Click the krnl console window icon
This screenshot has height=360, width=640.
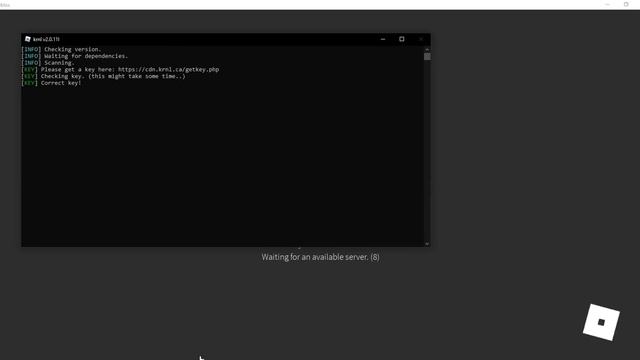28,39
